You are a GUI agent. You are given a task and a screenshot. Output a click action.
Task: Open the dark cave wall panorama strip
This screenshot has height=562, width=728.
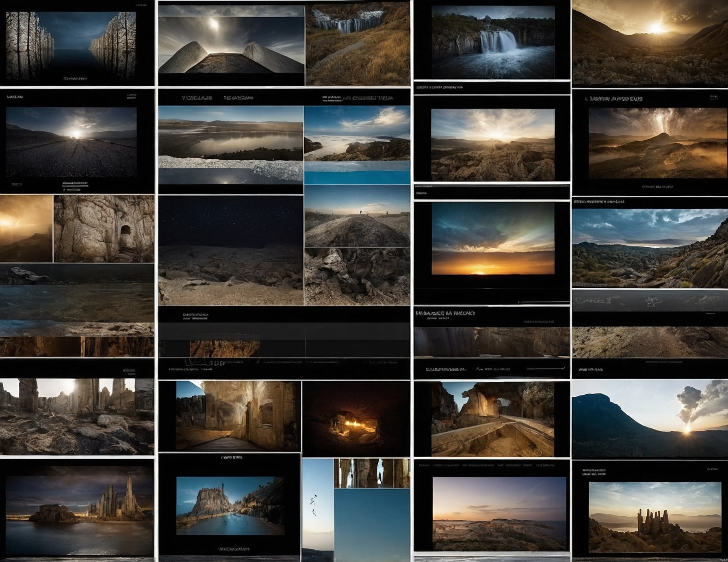tap(492, 342)
